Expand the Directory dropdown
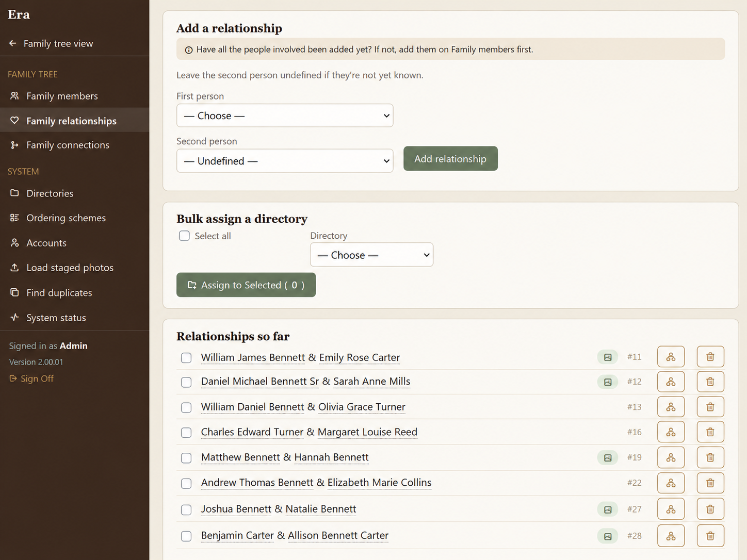Image resolution: width=747 pixels, height=560 pixels. click(x=371, y=255)
